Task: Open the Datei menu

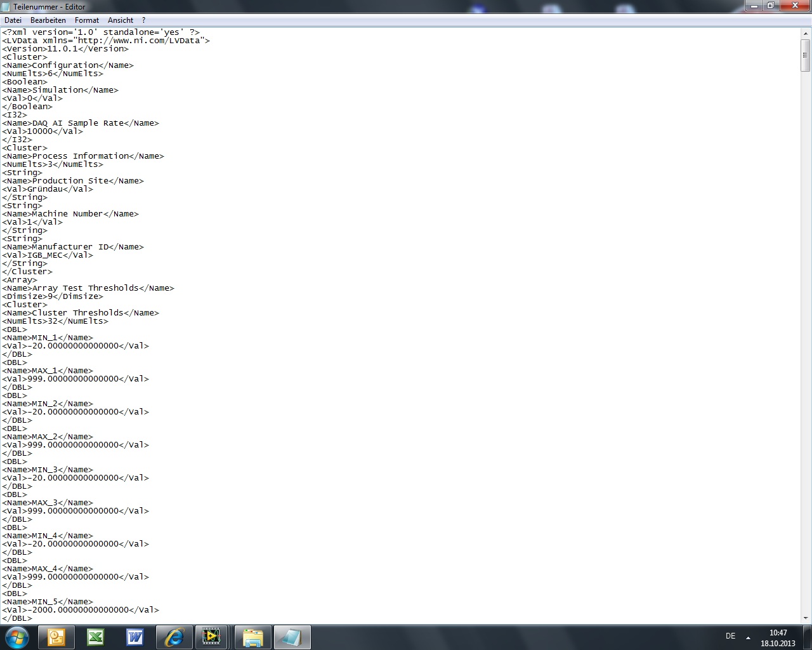Action: pyautogui.click(x=13, y=20)
